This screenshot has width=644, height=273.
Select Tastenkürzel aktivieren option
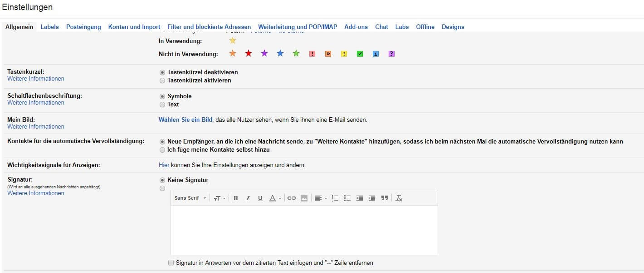(x=162, y=80)
